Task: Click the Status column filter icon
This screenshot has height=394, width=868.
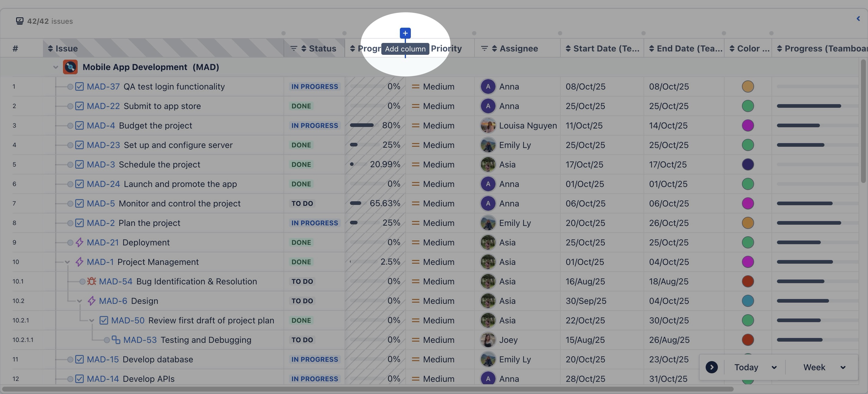Action: pos(294,48)
